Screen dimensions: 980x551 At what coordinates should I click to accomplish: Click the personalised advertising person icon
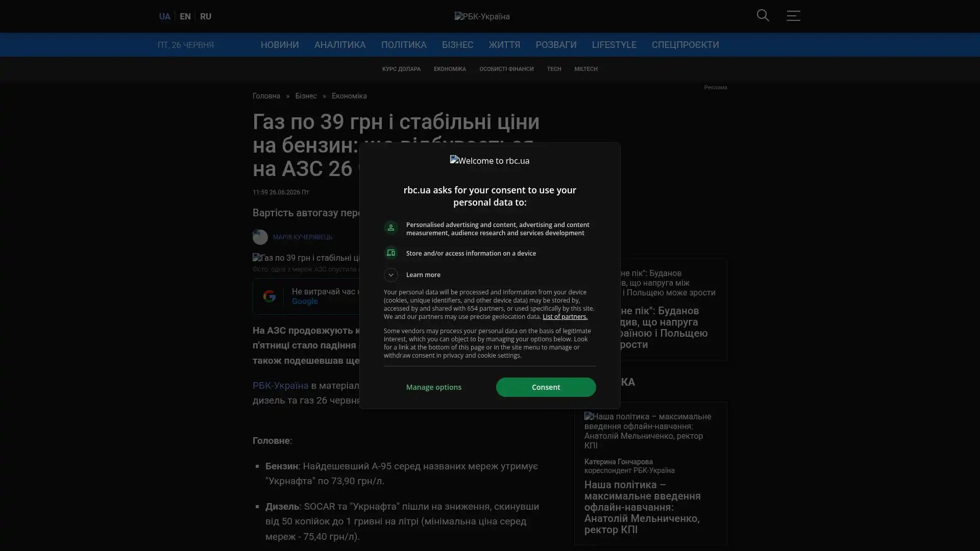click(x=391, y=228)
